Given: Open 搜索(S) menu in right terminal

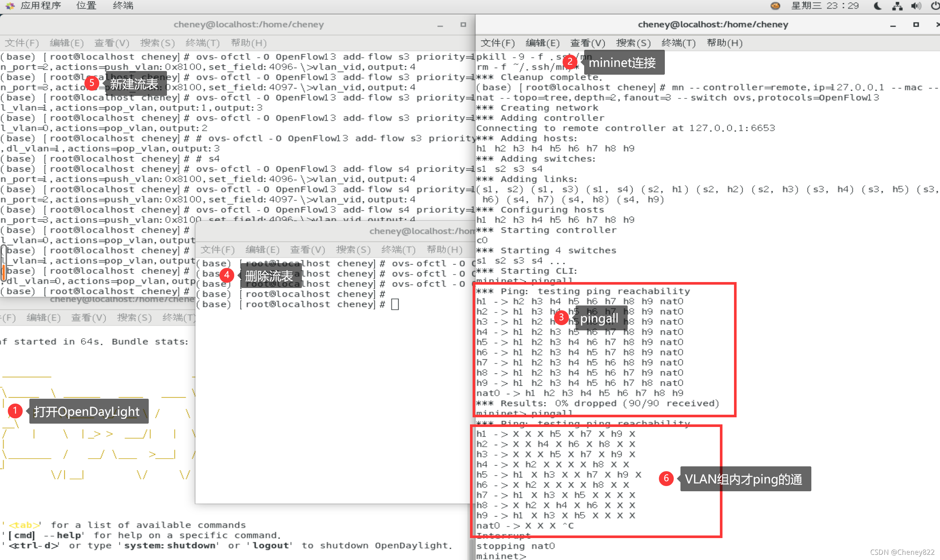Looking at the screenshot, I should click(634, 43).
